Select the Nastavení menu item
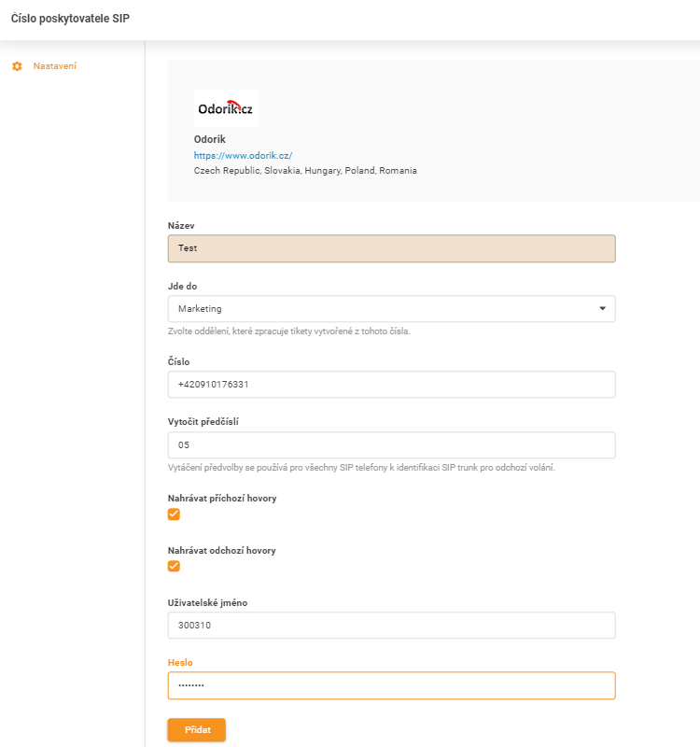This screenshot has height=747, width=700. point(55,66)
